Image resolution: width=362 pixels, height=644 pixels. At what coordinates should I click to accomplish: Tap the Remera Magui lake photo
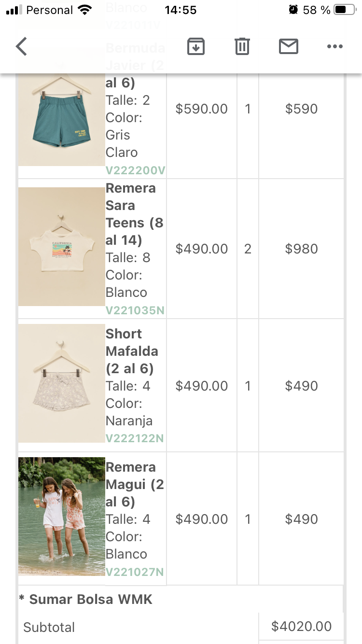pyautogui.click(x=61, y=517)
